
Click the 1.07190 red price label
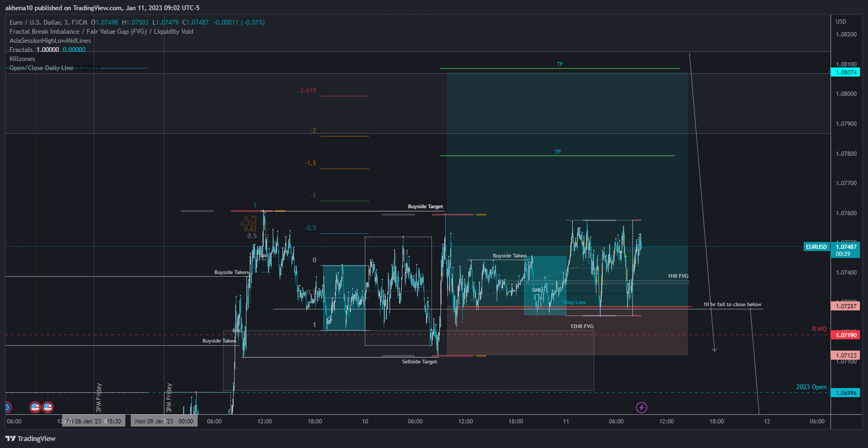click(845, 335)
